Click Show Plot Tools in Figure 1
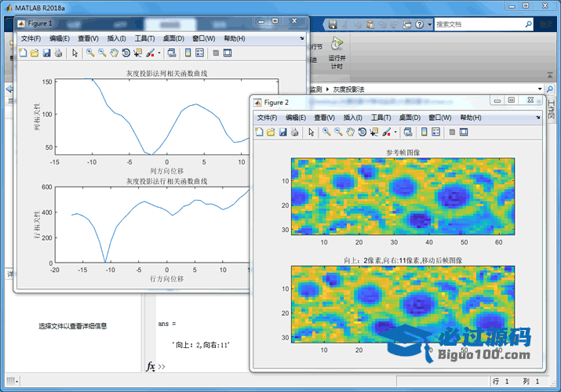 pos(228,53)
